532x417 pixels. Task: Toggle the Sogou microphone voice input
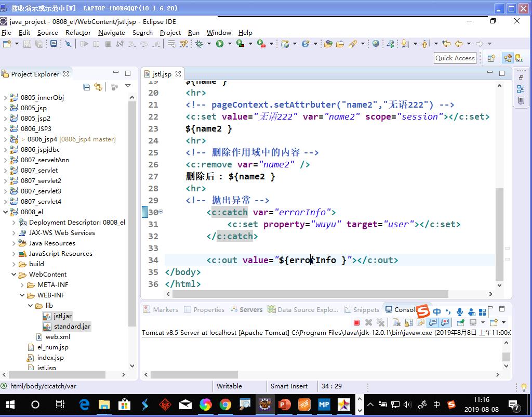[460, 311]
